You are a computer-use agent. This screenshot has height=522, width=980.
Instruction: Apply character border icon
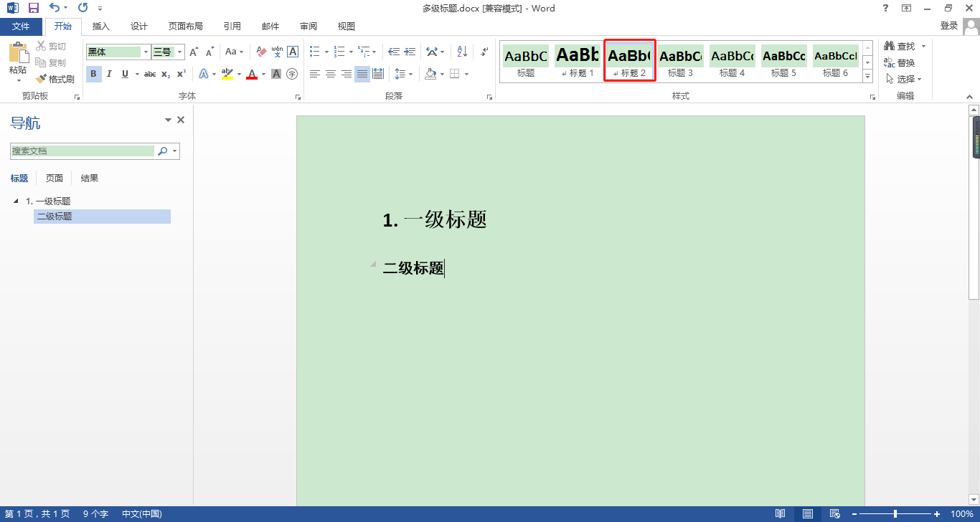(x=293, y=52)
